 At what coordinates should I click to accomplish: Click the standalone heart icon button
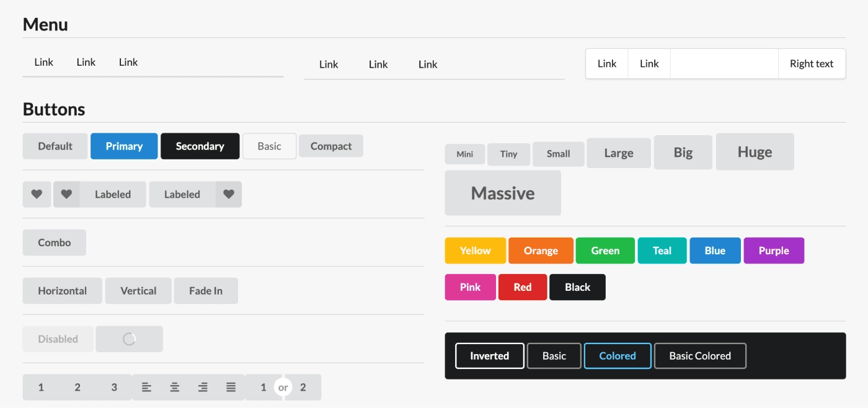pyautogui.click(x=37, y=194)
